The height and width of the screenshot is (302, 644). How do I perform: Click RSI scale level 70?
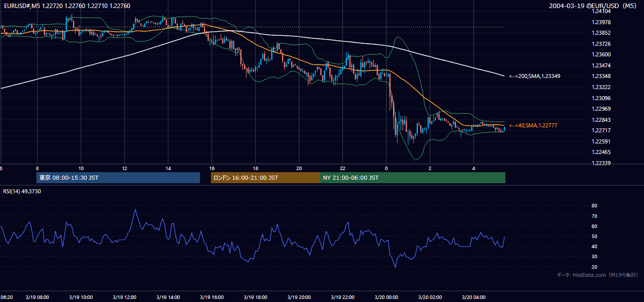pos(594,216)
